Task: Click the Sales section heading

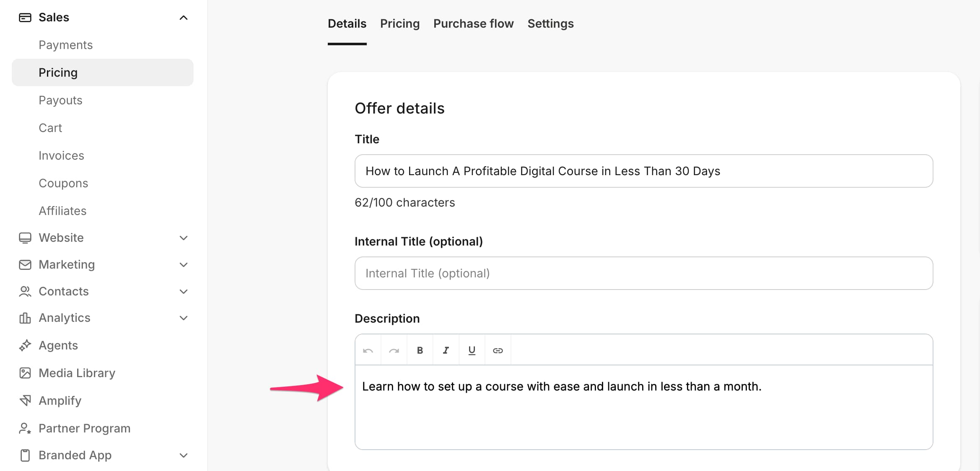Action: coord(54,18)
